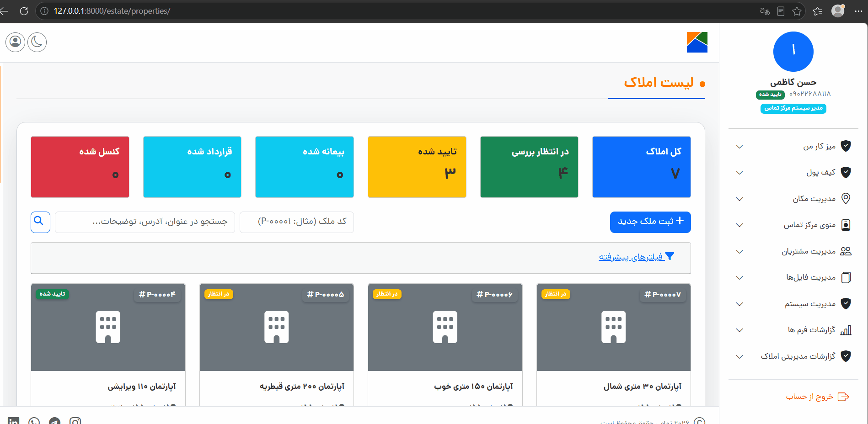The image size is (868, 424).
Task: Click the browser favorites star icon
Action: pyautogui.click(x=797, y=11)
